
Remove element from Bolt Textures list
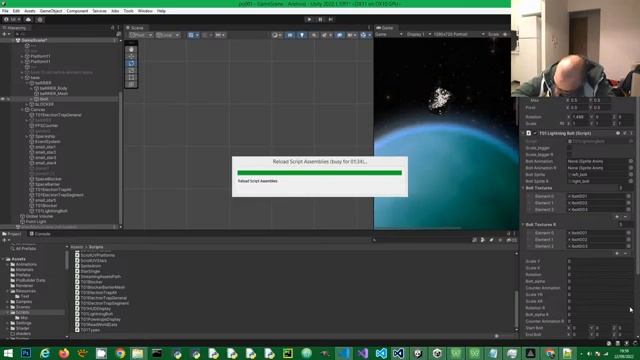pyautogui.click(x=625, y=217)
